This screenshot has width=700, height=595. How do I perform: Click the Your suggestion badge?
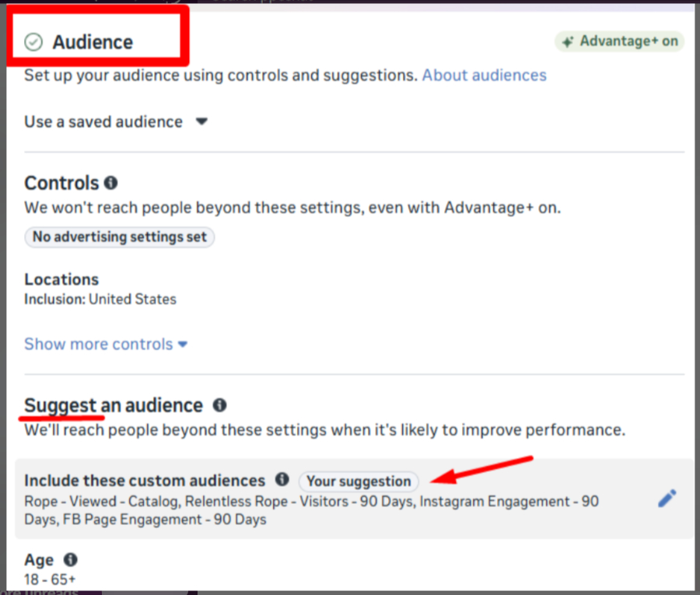pyautogui.click(x=359, y=481)
